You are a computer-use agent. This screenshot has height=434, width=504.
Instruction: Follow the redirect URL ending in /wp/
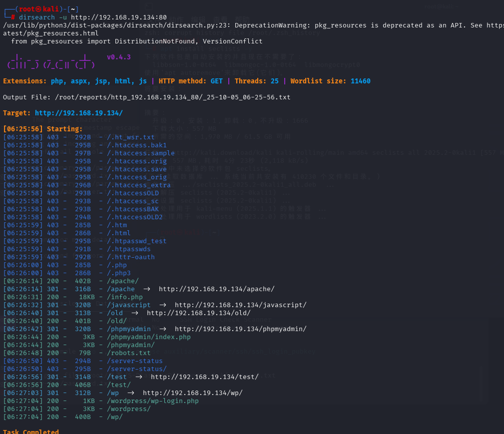point(192,393)
